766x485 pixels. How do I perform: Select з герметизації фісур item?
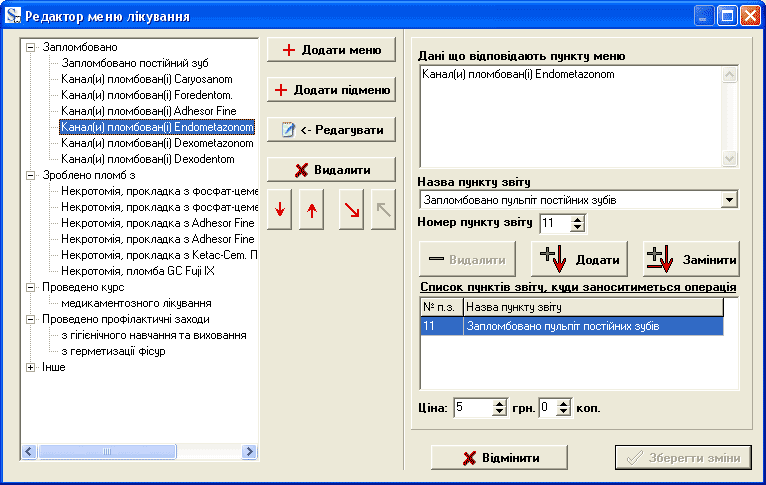(x=113, y=351)
